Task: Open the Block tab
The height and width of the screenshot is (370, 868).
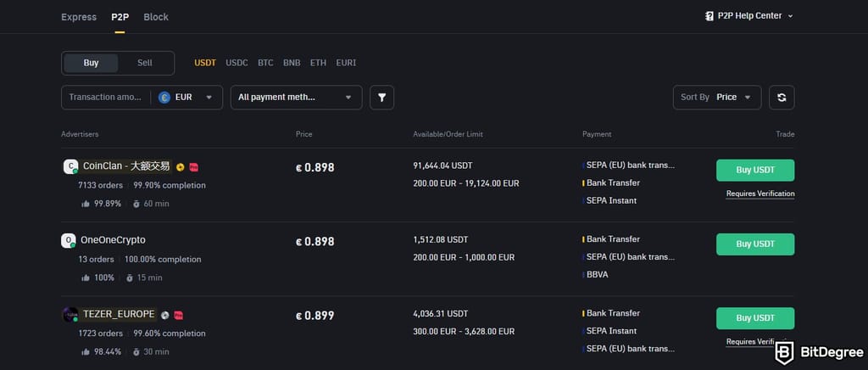Action: [x=156, y=17]
